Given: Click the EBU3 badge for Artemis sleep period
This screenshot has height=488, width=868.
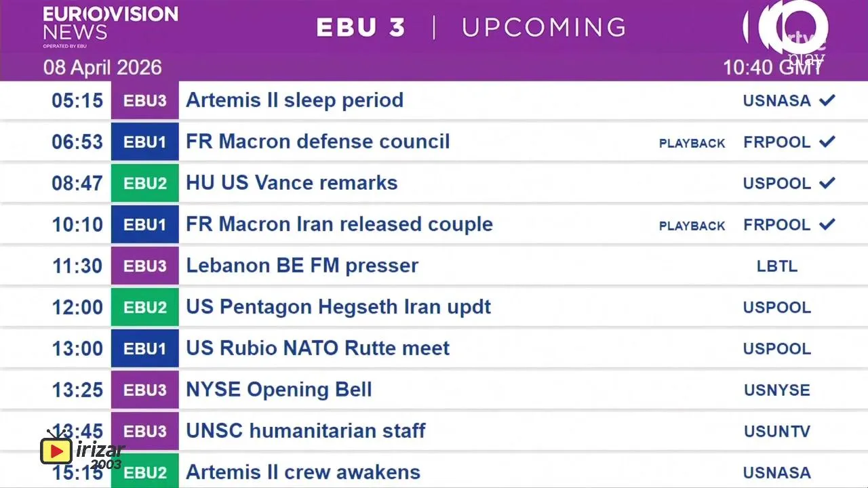Looking at the screenshot, I should coord(144,100).
